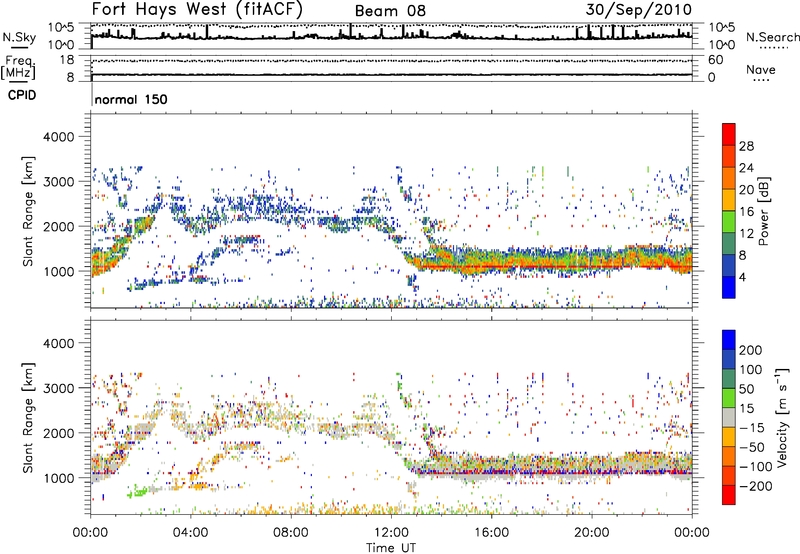Pick Power colorbar blue segment between 4 and 8
The width and height of the screenshot is (800, 554).
tap(729, 265)
